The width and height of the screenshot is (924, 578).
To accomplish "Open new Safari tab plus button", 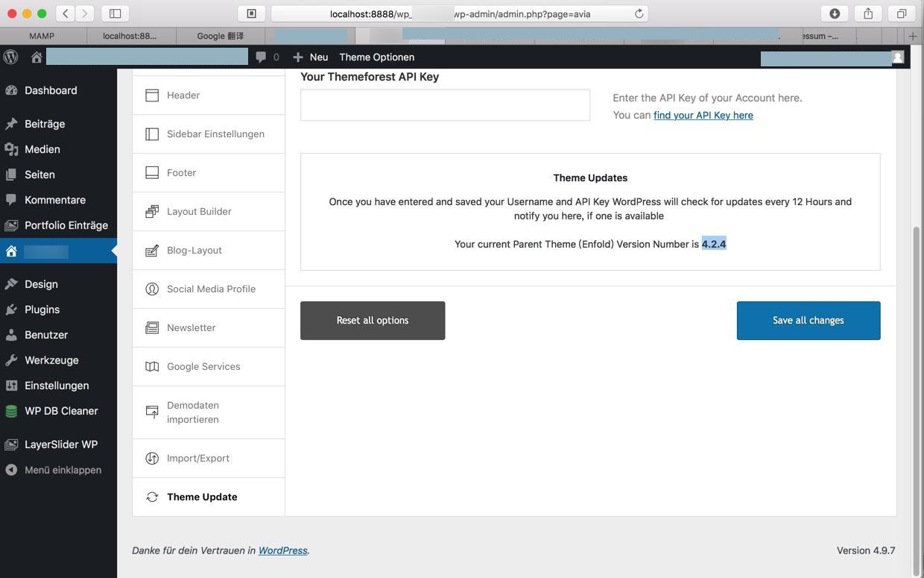I will pyautogui.click(x=913, y=36).
